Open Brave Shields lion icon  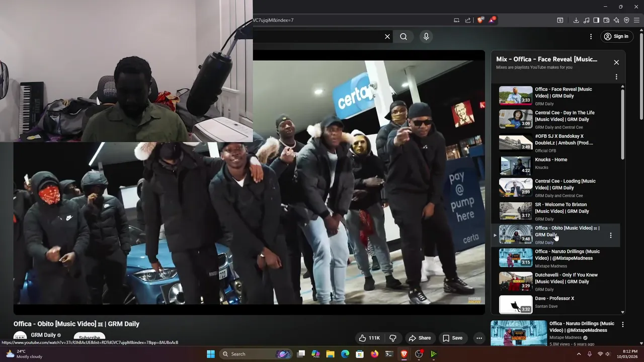click(x=480, y=20)
